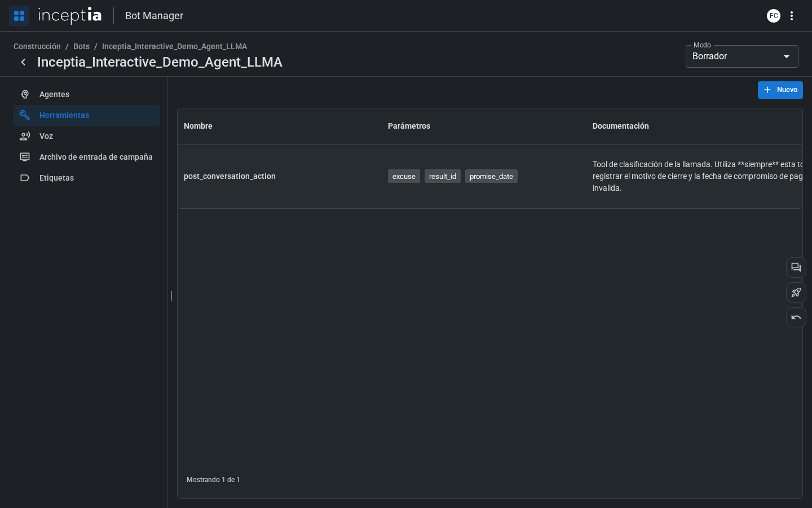Go back with the left chevron arrow
The image size is (812, 508).
(23, 62)
